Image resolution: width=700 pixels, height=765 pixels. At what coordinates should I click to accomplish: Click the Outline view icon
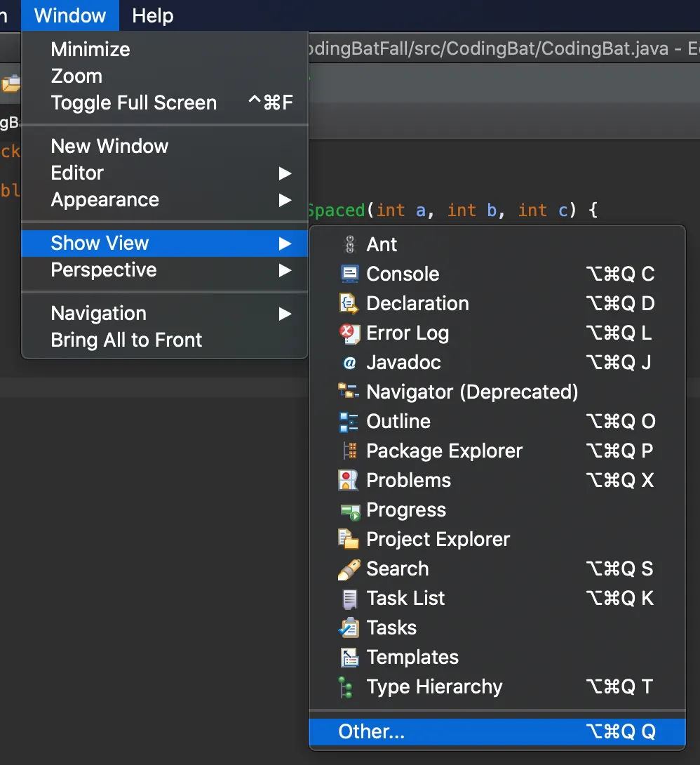tap(349, 422)
